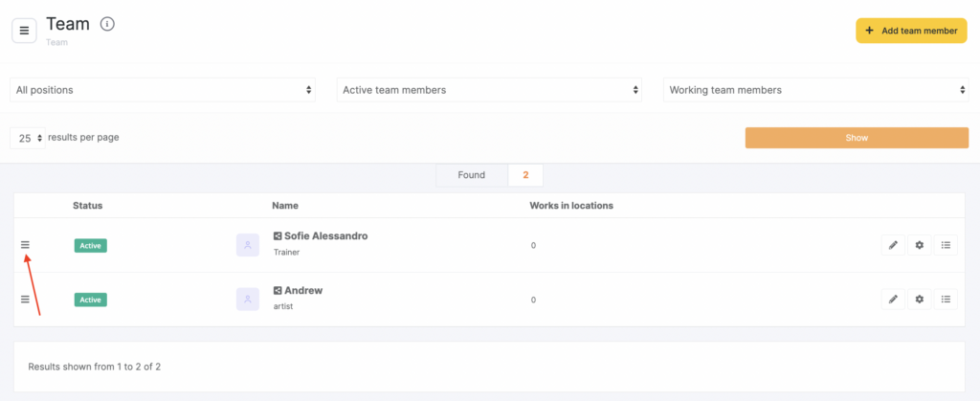Click Andrew's avatar placeholder
This screenshot has height=401, width=980.
248,300
